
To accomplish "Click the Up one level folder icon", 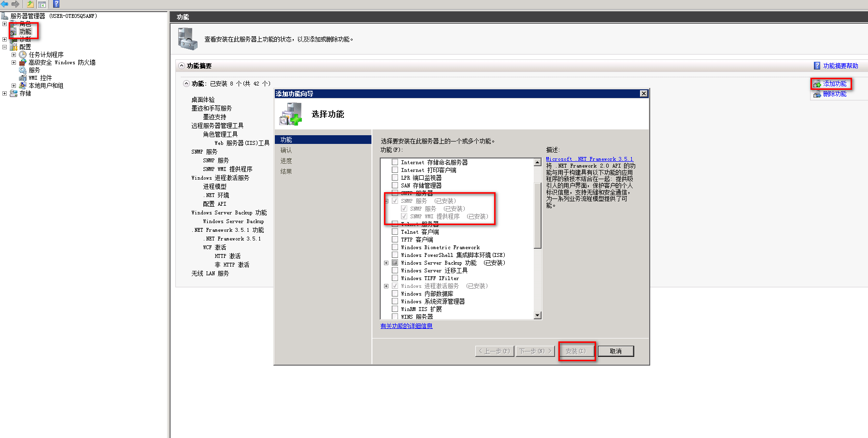I will [x=30, y=4].
